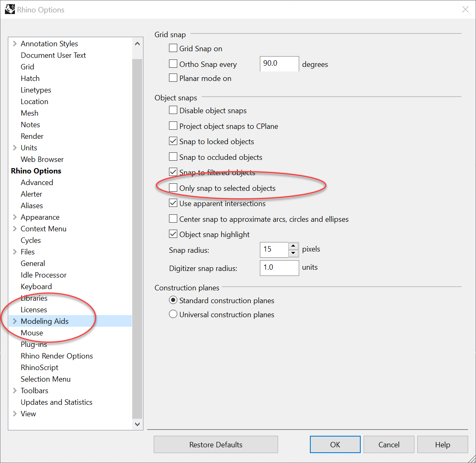Open the Cycles options

pos(31,240)
